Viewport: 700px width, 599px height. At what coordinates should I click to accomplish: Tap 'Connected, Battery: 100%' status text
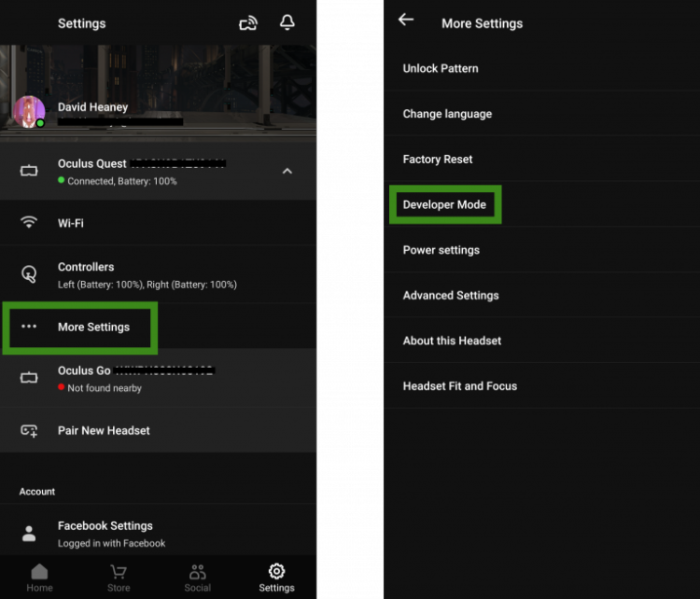coord(122,181)
